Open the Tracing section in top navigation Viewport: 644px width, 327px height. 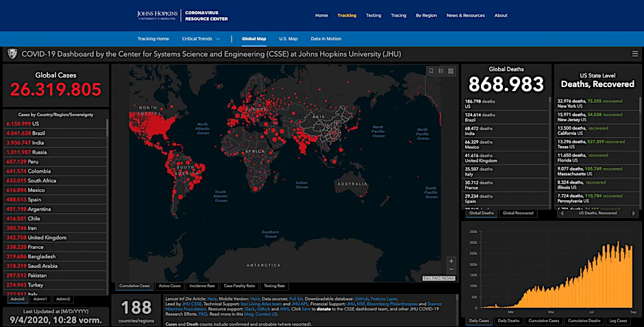pyautogui.click(x=399, y=16)
